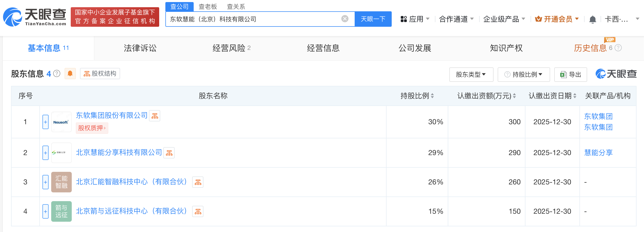
Task: Clear the search box with the X icon
Action: pos(345,19)
